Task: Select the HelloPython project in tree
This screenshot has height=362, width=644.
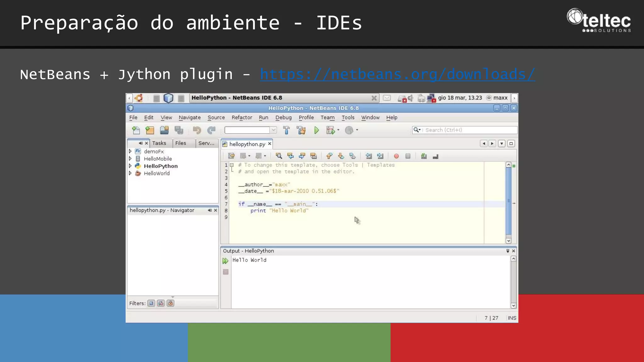Action: pyautogui.click(x=161, y=166)
